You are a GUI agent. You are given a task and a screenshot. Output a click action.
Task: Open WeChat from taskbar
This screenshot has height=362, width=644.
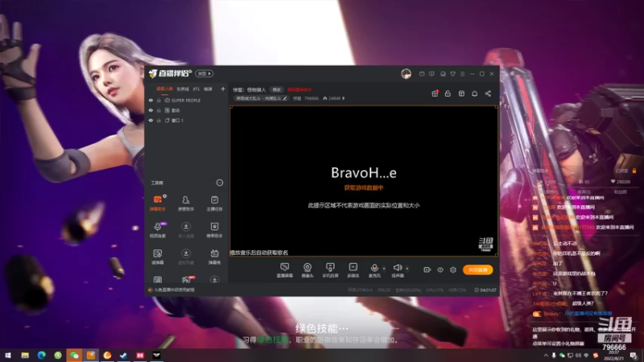coord(74,356)
